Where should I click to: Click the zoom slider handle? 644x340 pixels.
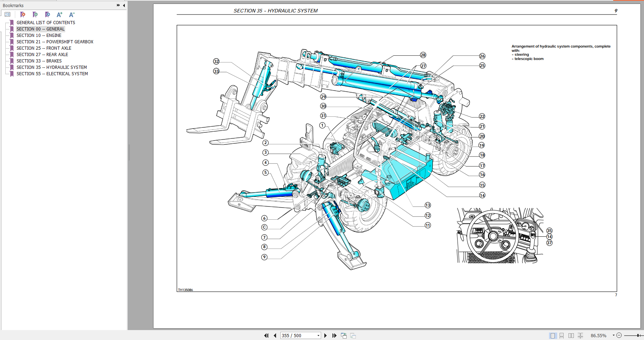tap(638, 335)
